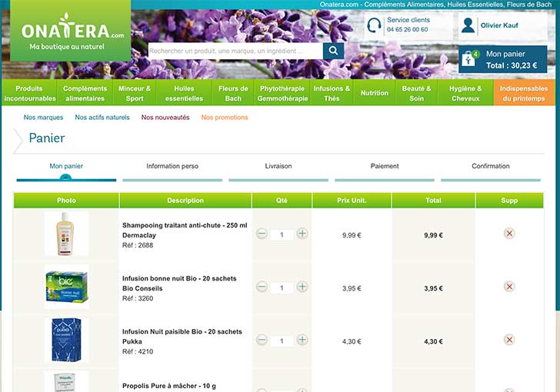Viewport: 560px width, 392px height.
Task: Follow the Nos nouveautés link
Action: pos(165,118)
